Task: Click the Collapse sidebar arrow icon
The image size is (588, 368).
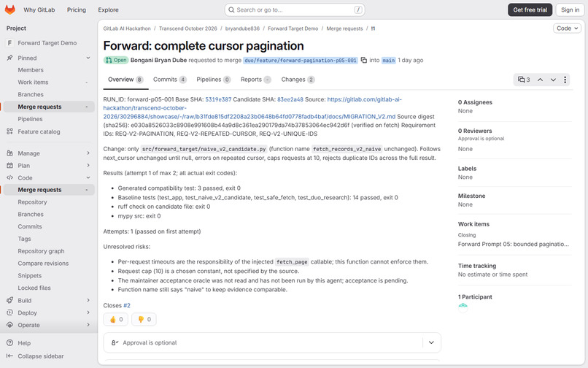Action: click(9, 356)
